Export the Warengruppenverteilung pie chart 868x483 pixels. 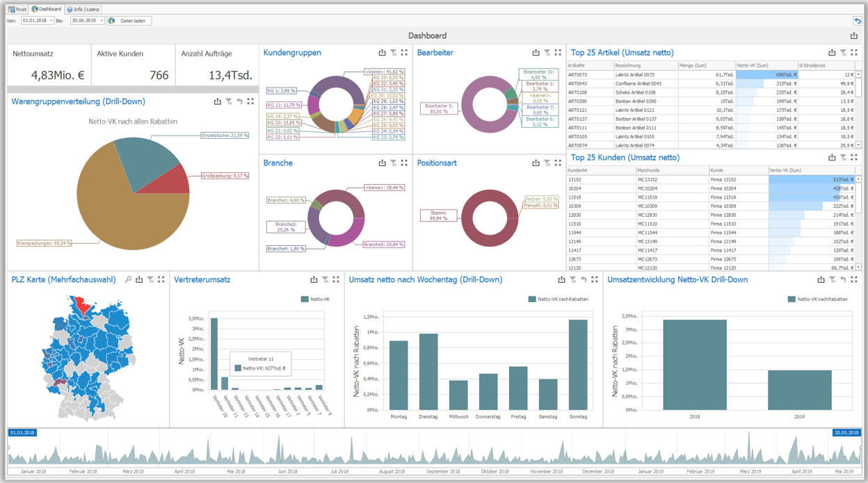pyautogui.click(x=217, y=101)
